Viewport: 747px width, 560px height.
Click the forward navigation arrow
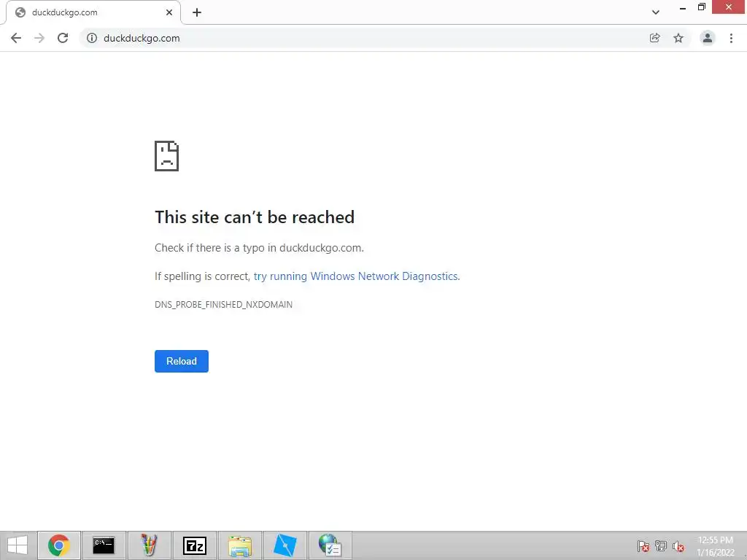pyautogui.click(x=39, y=38)
